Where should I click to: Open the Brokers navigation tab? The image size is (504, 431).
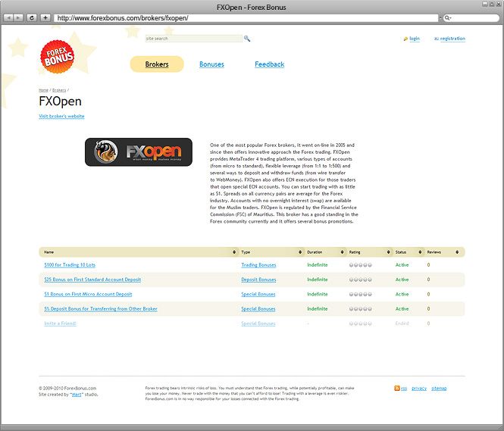(157, 64)
